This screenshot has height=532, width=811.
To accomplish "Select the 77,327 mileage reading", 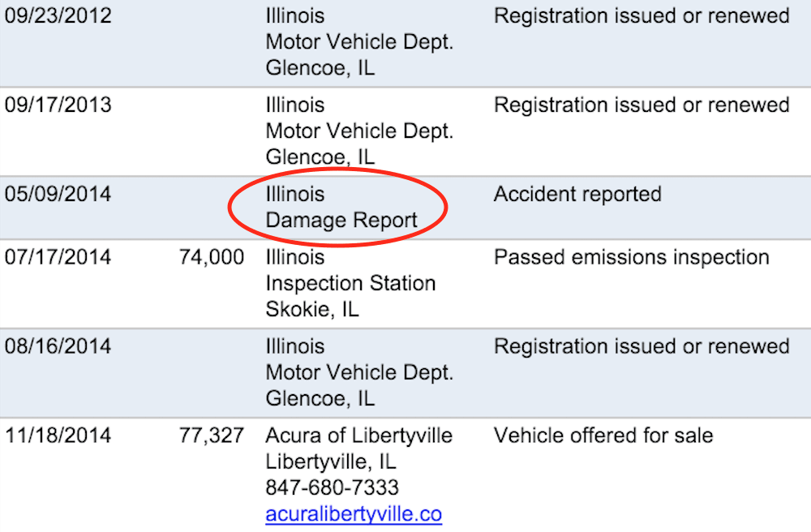I will (x=212, y=435).
